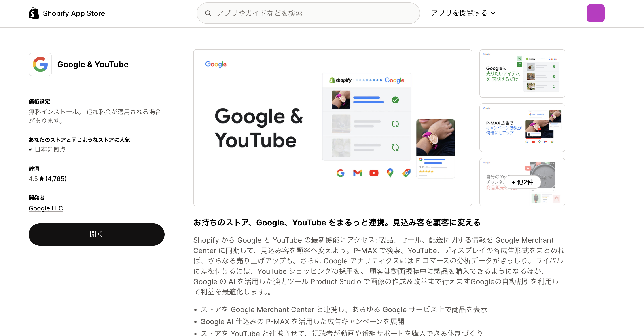Click the Google G icon in banner
The width and height of the screenshot is (644, 336).
341,173
